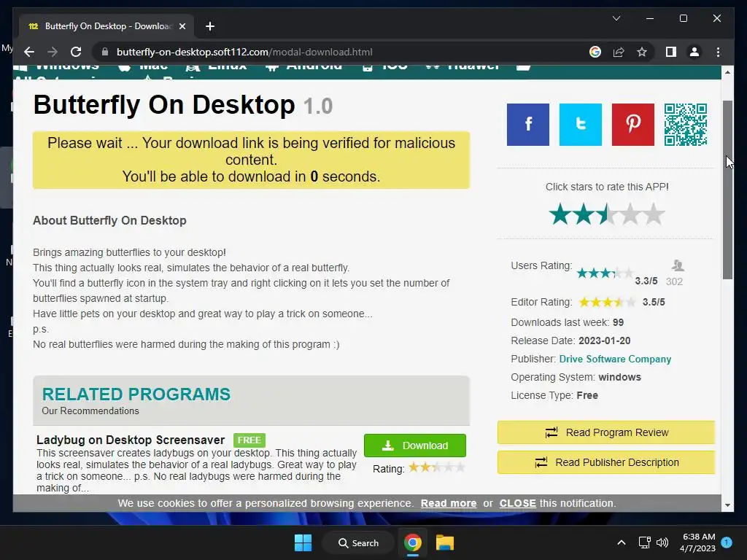Screen dimensions: 747x560
Task: Click Read Program Review button
Action: tap(606, 432)
